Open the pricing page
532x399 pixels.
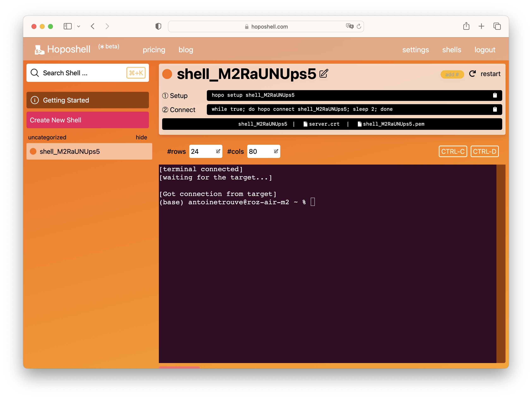154,50
